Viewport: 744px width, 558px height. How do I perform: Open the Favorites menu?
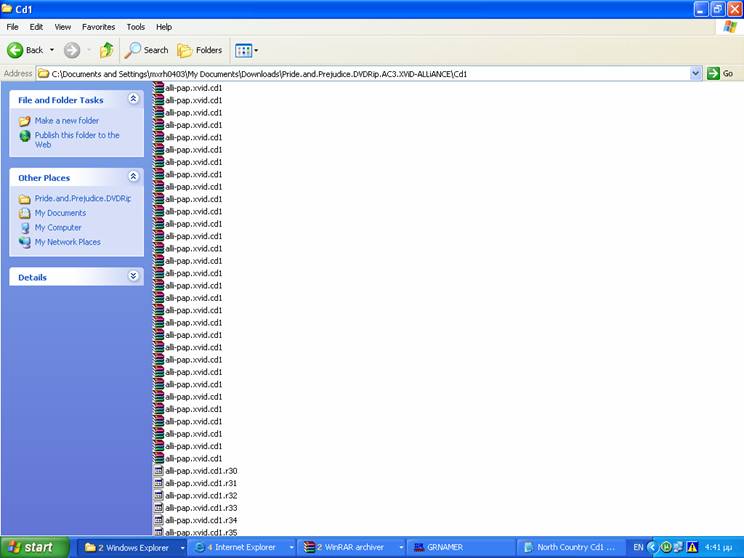click(98, 27)
